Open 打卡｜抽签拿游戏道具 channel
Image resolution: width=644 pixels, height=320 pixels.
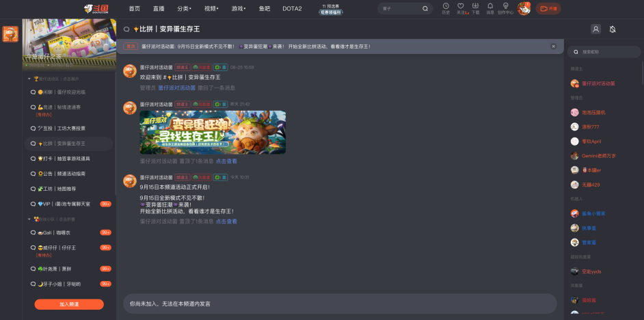[x=68, y=159]
